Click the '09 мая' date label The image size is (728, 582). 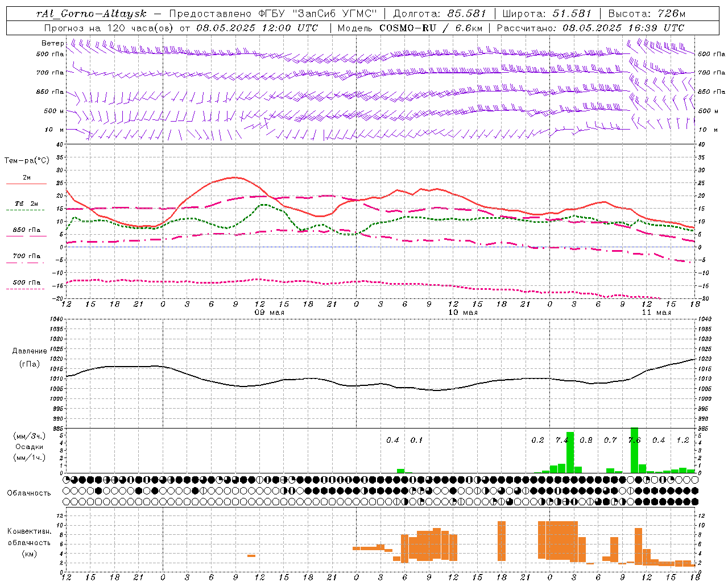coord(270,313)
